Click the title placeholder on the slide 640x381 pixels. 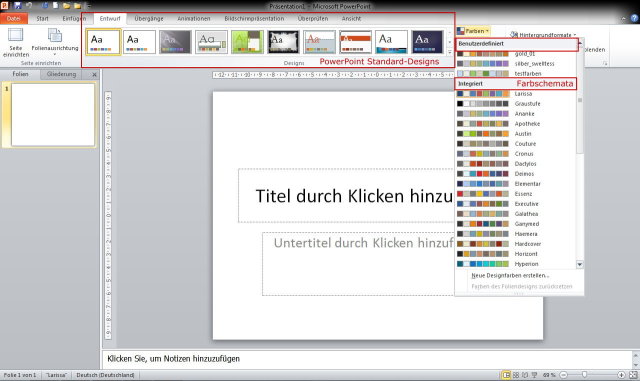(x=346, y=196)
